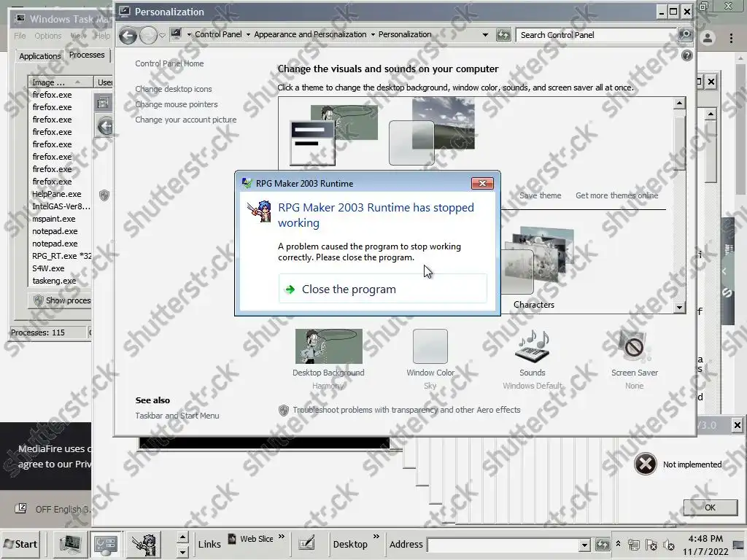Image resolution: width=747 pixels, height=560 pixels.
Task: Open Change desktop icons link
Action: (x=174, y=89)
